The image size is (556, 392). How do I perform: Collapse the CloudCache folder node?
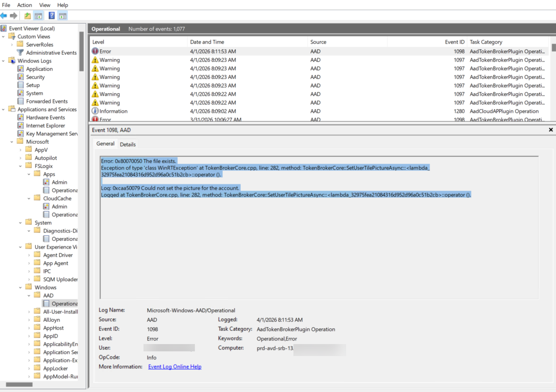pos(30,199)
